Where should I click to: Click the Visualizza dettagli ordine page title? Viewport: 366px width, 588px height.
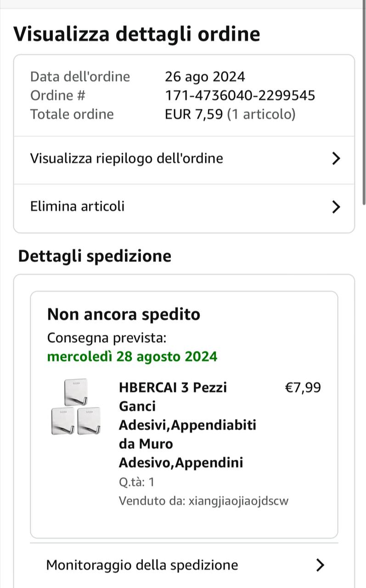pyautogui.click(x=137, y=34)
